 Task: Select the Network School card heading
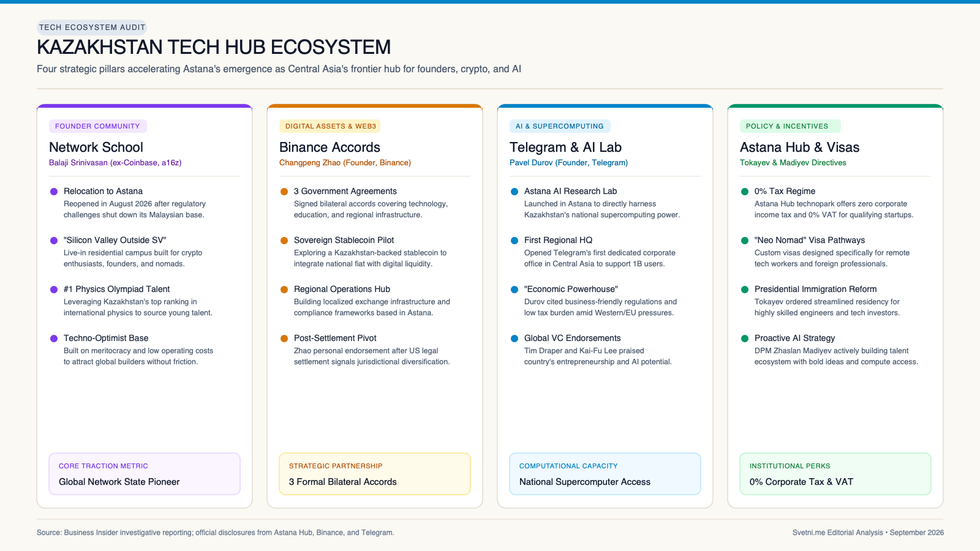[x=96, y=148]
